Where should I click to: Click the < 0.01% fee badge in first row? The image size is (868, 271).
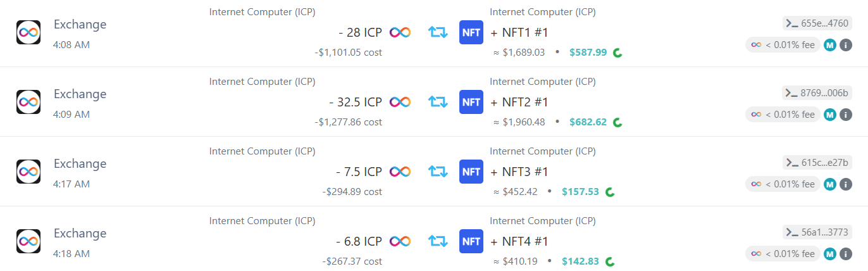point(783,45)
